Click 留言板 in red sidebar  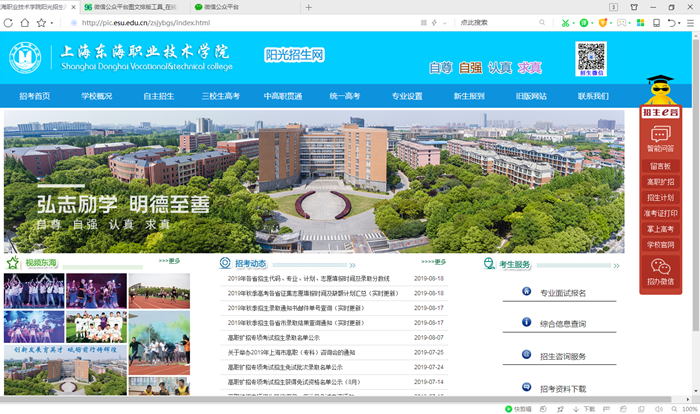(x=660, y=166)
